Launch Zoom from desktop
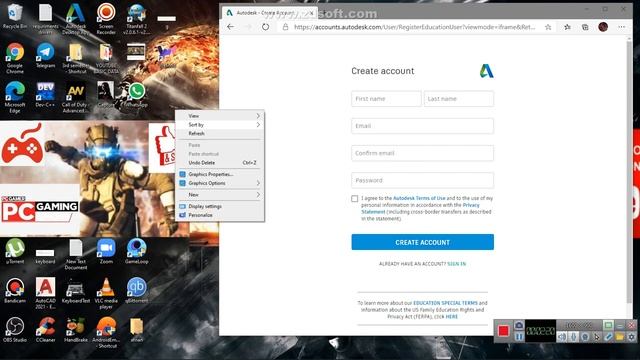Image resolution: width=640 pixels, height=360 pixels. (x=106, y=251)
